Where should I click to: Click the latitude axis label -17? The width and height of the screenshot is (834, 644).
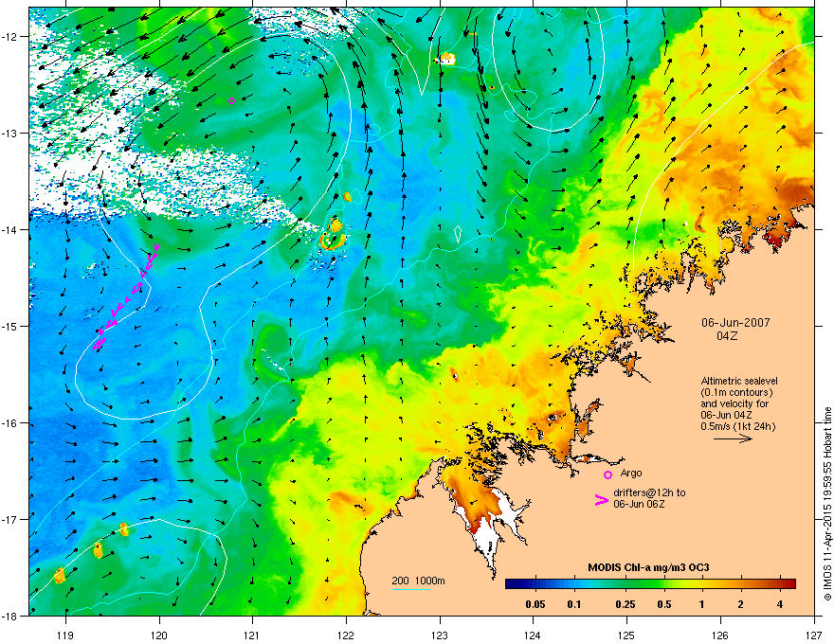(9, 520)
